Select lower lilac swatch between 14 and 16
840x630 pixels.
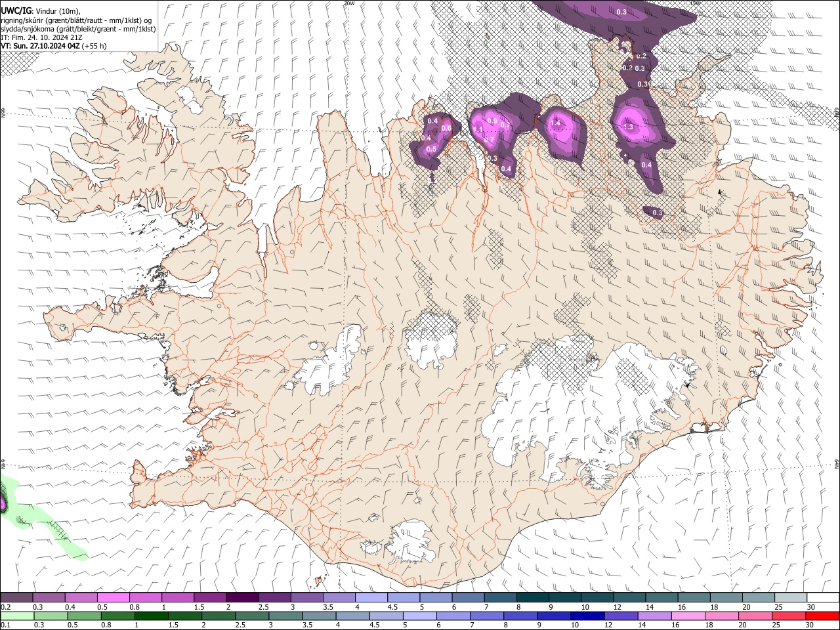pos(654,616)
